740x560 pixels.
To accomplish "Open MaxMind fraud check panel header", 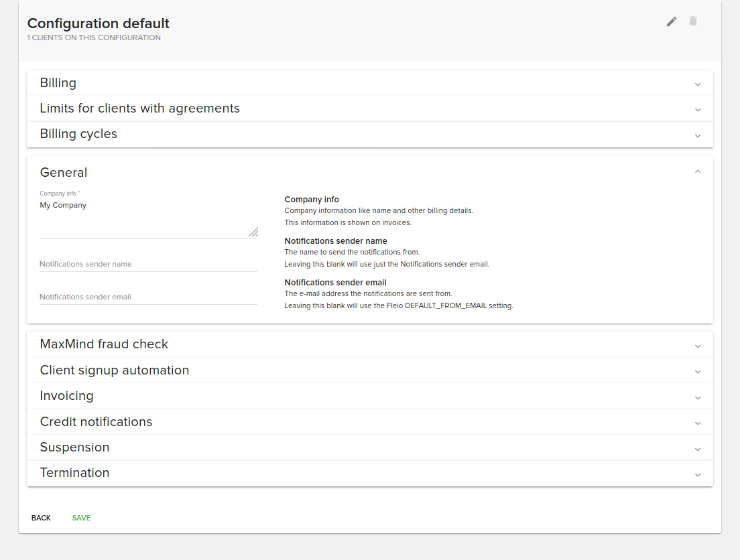I will point(369,344).
